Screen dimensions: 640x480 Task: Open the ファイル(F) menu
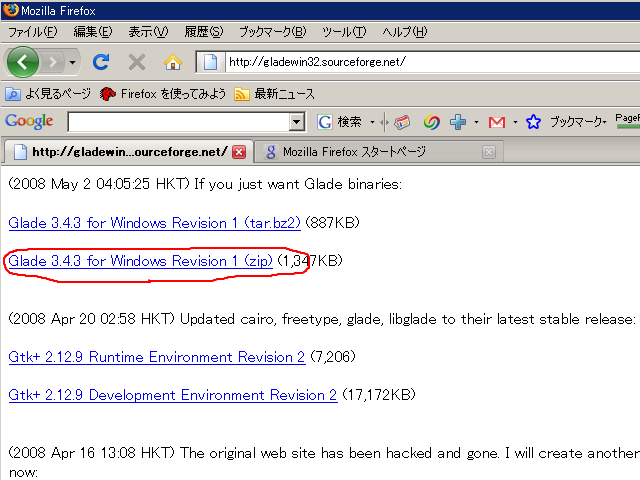(x=33, y=31)
